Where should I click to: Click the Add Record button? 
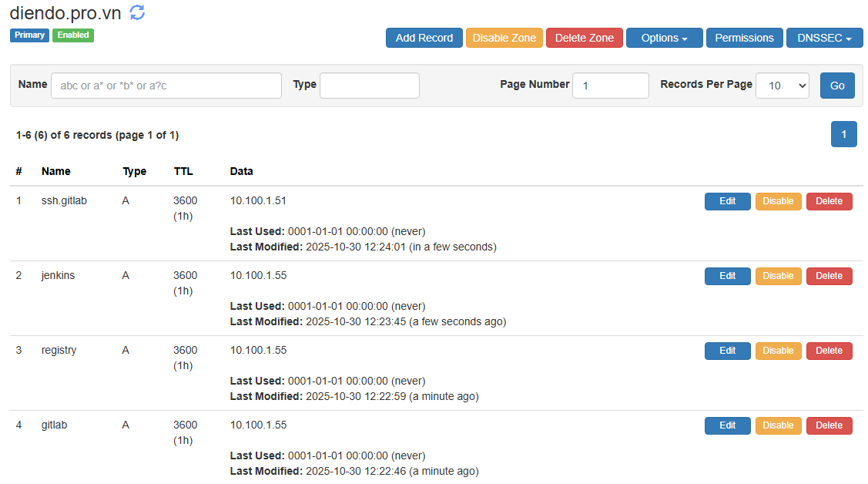tap(424, 38)
